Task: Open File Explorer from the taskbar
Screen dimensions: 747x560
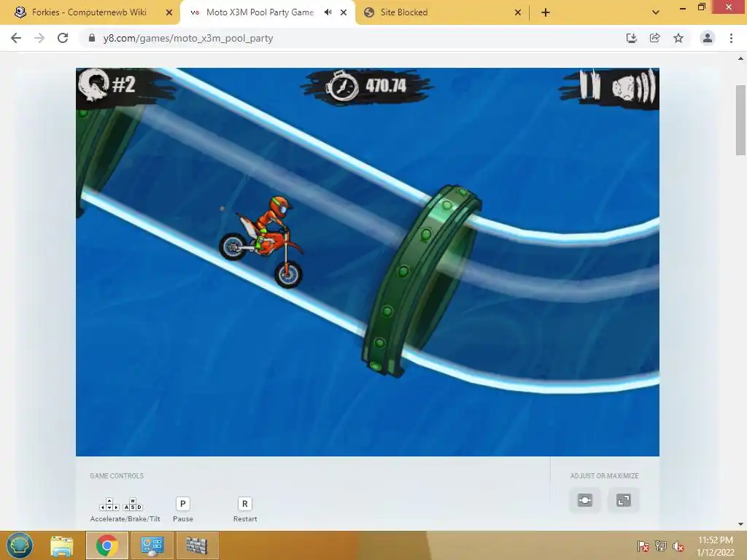Action: [62, 545]
